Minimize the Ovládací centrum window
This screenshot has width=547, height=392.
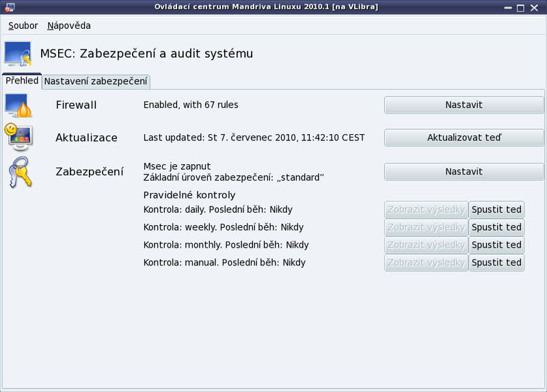(x=508, y=8)
